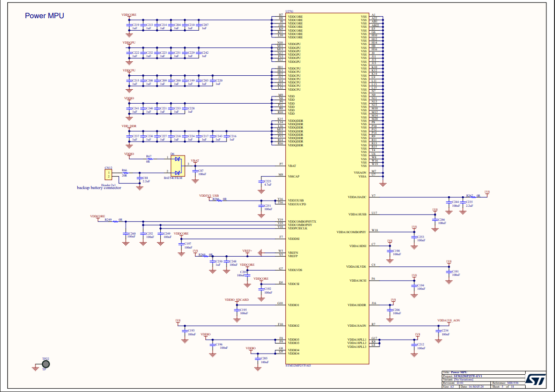
Task: Click the VDDA18PLL3 pin name
Action: point(357,347)
